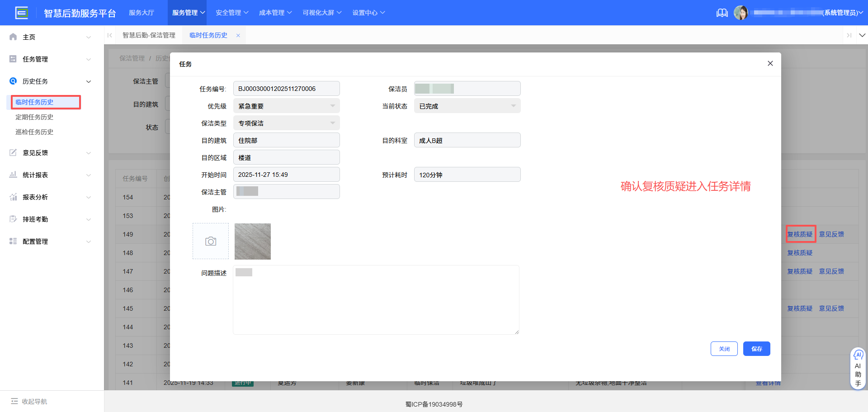Image resolution: width=868 pixels, height=412 pixels.
Task: Click the uploaded floor photo thumbnail
Action: click(253, 242)
